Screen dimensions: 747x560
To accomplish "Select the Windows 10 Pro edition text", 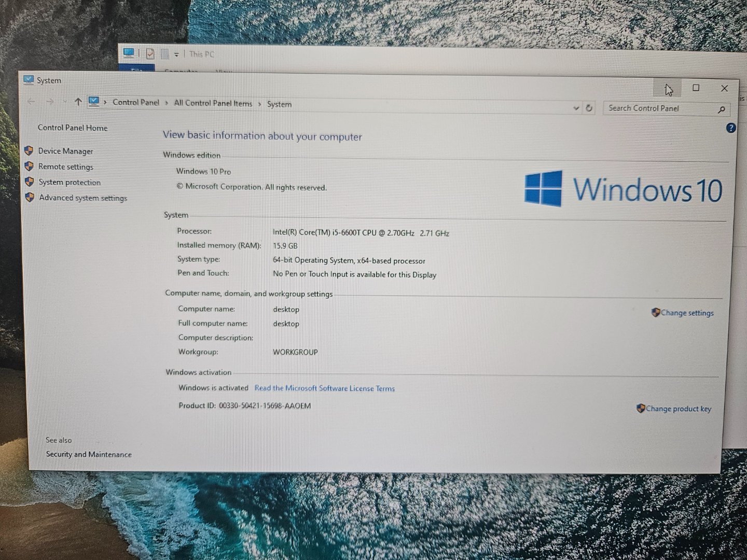I will (x=203, y=171).
